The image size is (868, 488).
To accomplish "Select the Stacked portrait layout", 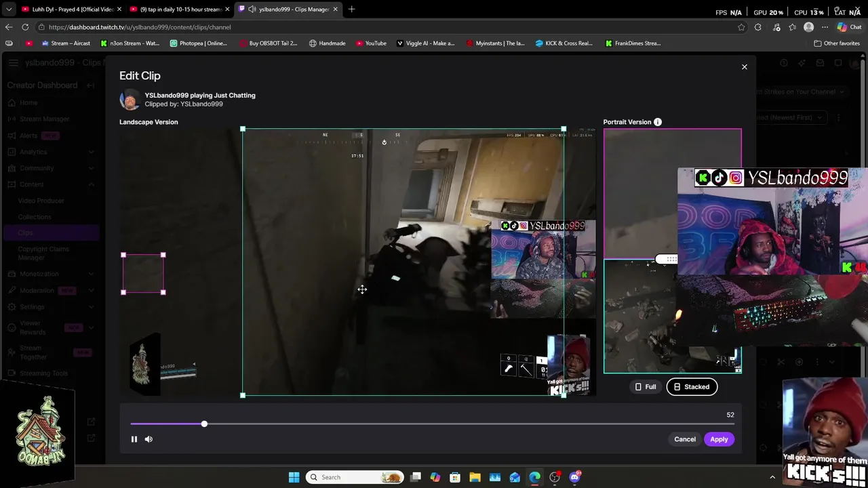I will pyautogui.click(x=692, y=387).
